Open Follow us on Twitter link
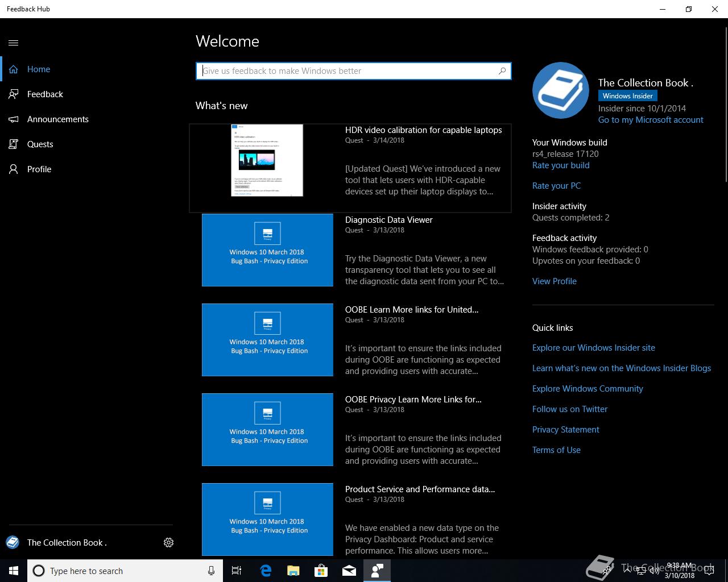The width and height of the screenshot is (728, 582). [570, 409]
